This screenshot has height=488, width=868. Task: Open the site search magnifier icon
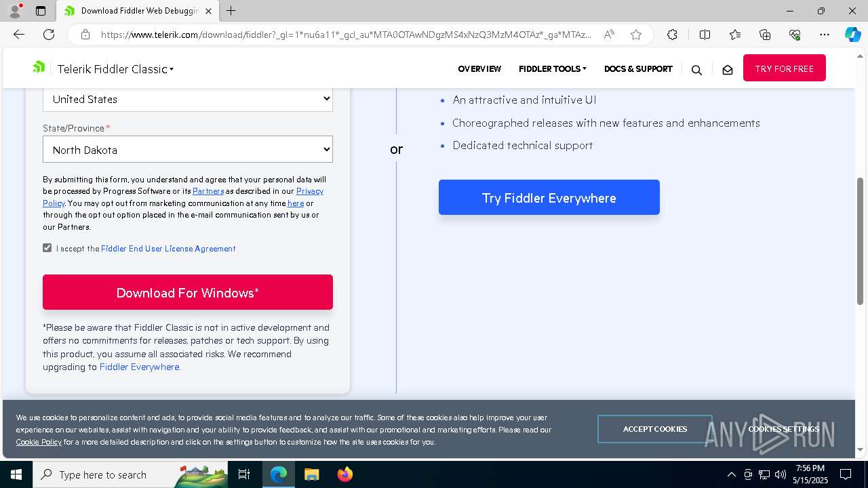click(x=696, y=70)
